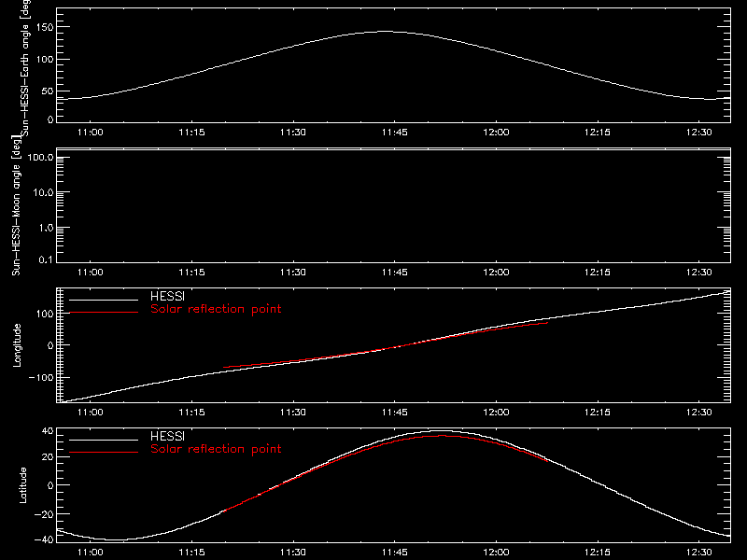Click the '12:30' label under the Latitude plot
The height and width of the screenshot is (560, 747).
pyautogui.click(x=698, y=552)
